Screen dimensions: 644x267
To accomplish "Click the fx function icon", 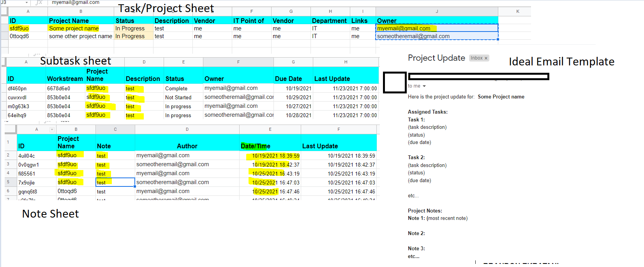I will (39, 2).
